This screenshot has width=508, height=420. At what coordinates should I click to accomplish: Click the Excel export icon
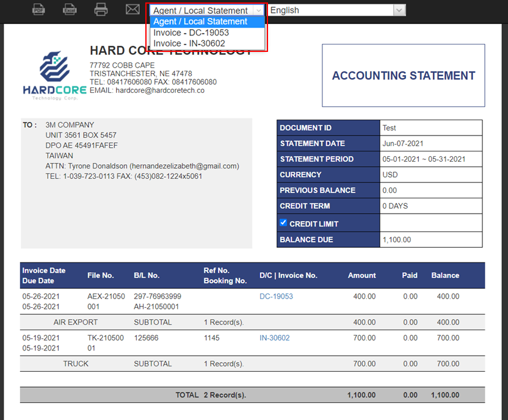click(70, 9)
